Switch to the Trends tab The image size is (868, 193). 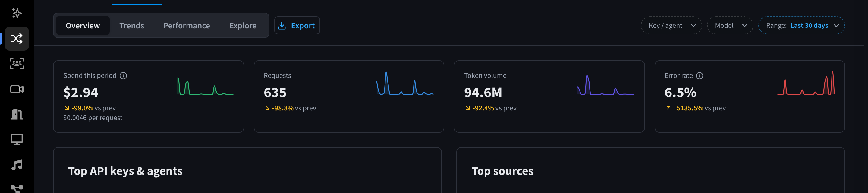pyautogui.click(x=131, y=25)
